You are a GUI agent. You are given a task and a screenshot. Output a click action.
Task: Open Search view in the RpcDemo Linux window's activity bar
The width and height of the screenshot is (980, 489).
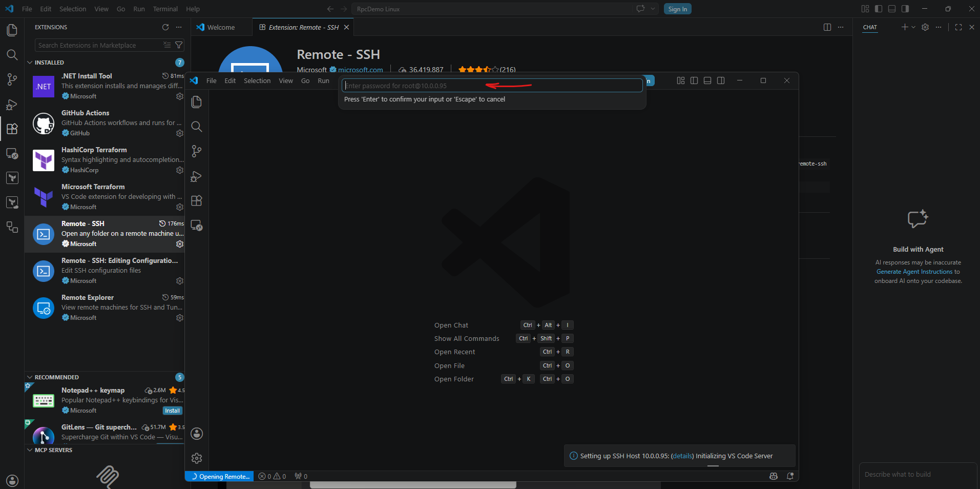tap(12, 55)
